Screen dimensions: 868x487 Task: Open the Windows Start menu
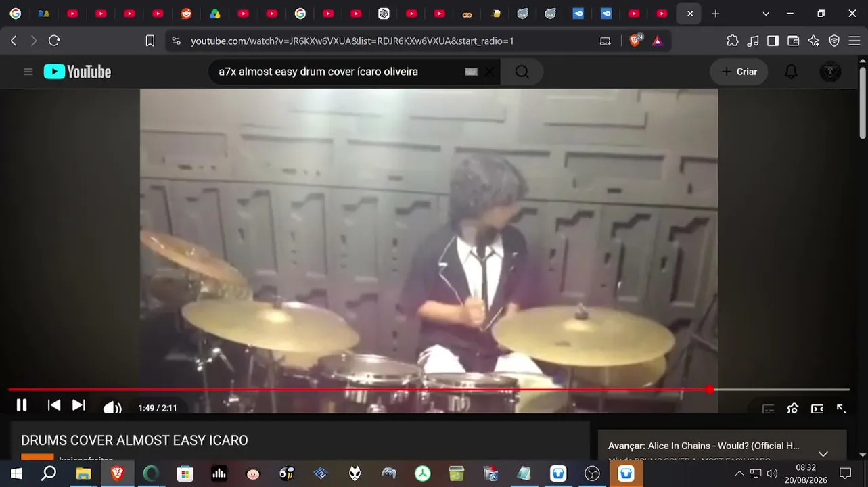tap(15, 473)
